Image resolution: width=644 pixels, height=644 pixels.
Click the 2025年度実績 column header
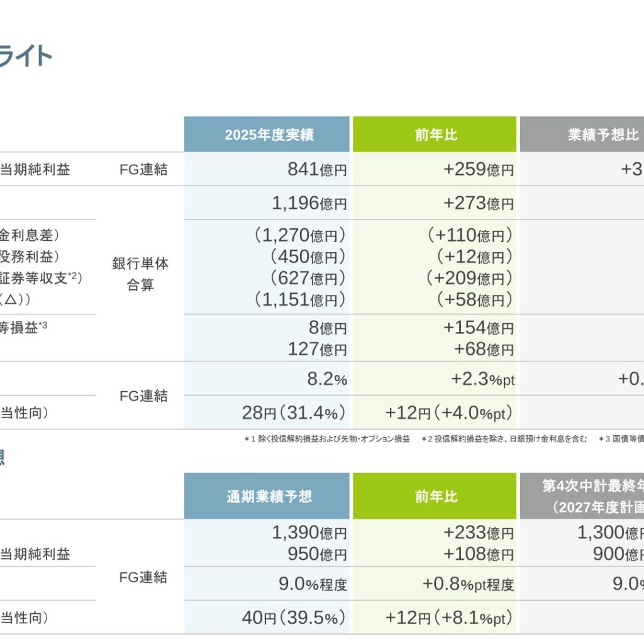pos(267,135)
